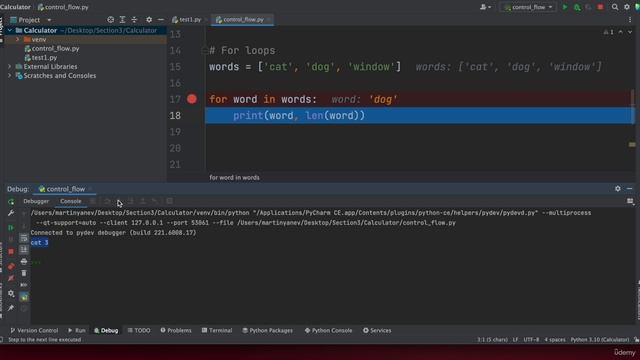640x360 pixels.
Task: Click LF line separator in status bar
Action: point(516,340)
